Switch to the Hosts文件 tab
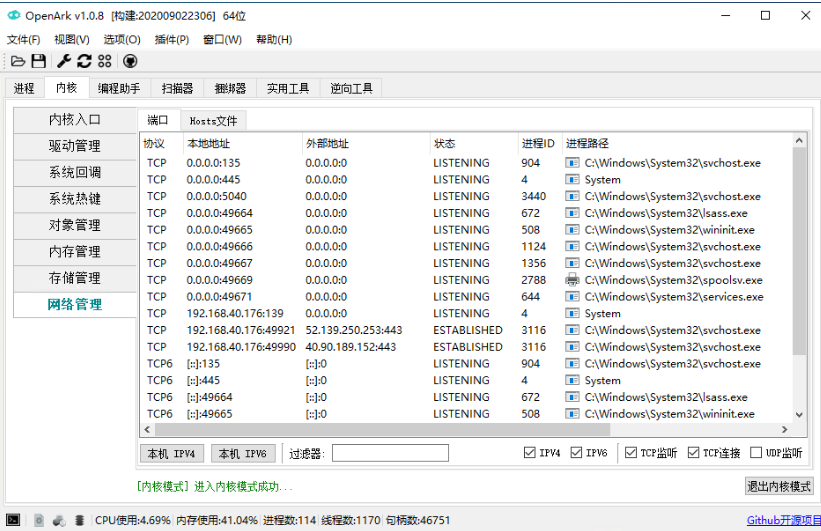Screen dimensions: 821x531 click(213, 120)
